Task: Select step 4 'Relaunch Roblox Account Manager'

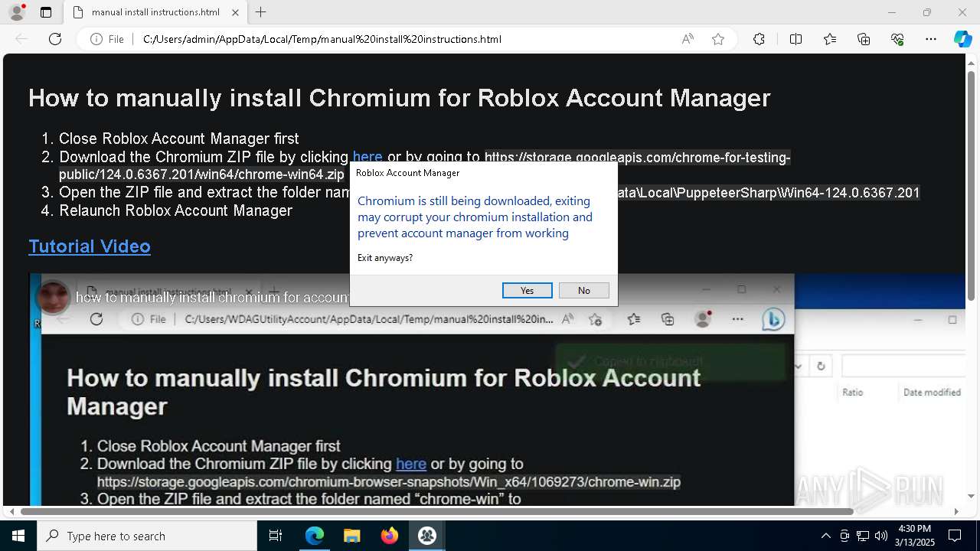Action: pyautogui.click(x=175, y=210)
